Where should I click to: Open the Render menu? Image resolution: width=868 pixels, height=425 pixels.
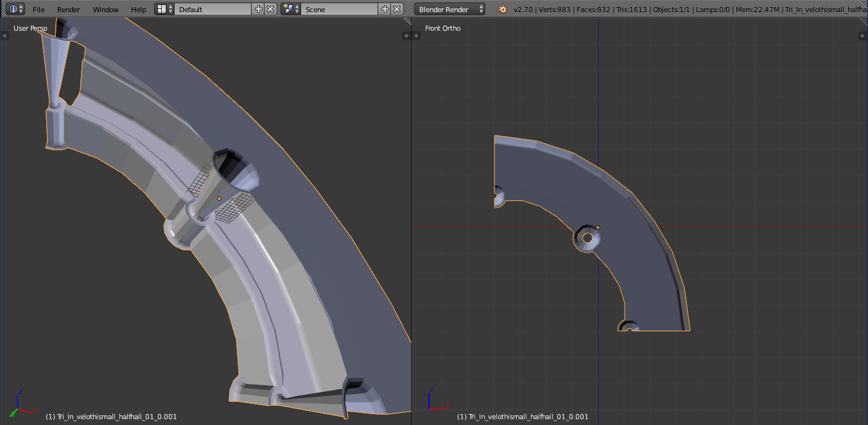(x=69, y=10)
